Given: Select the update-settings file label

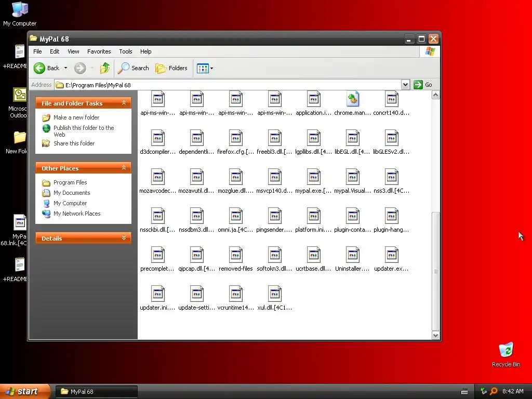Looking at the screenshot, I should [x=197, y=308].
